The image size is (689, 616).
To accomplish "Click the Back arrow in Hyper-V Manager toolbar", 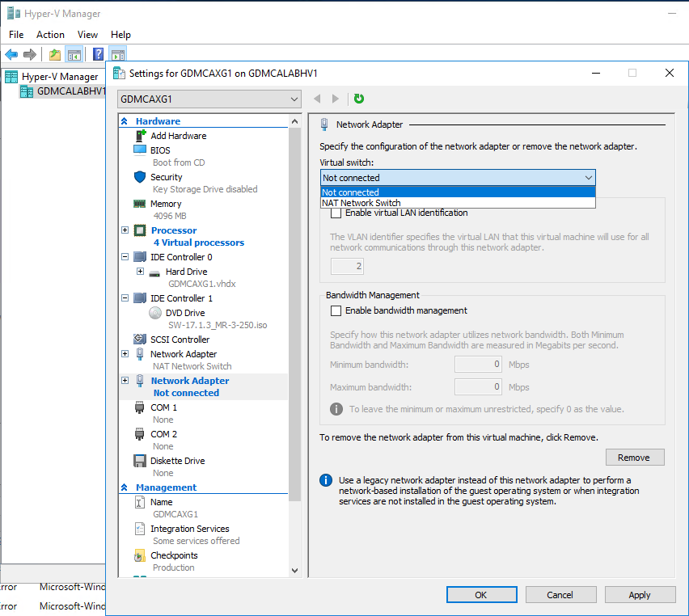I will [x=11, y=55].
